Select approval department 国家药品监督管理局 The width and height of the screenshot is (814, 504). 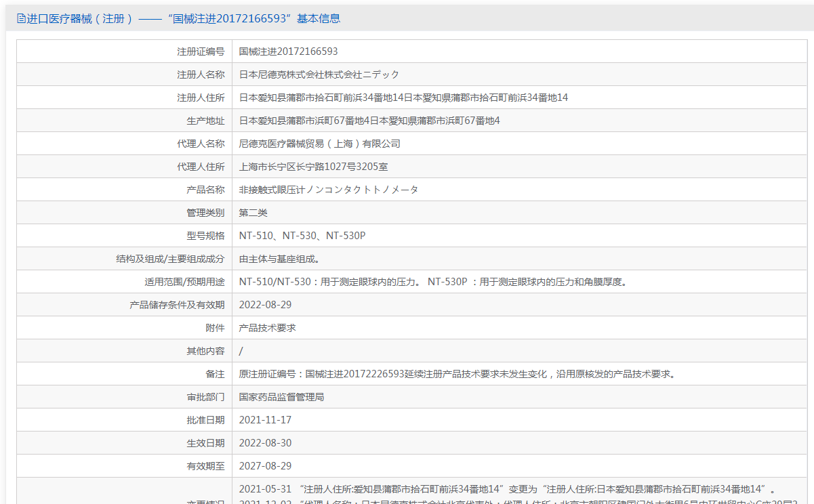click(281, 397)
